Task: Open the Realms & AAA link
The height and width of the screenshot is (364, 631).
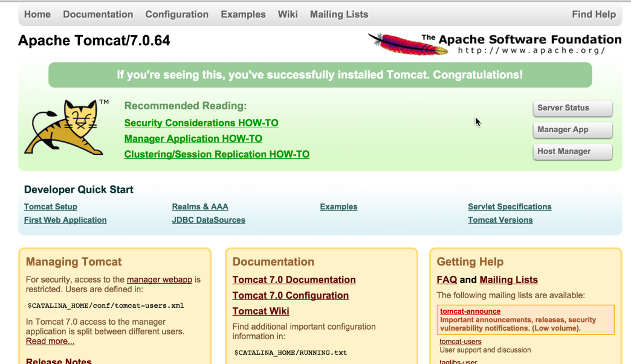Action: (x=200, y=207)
